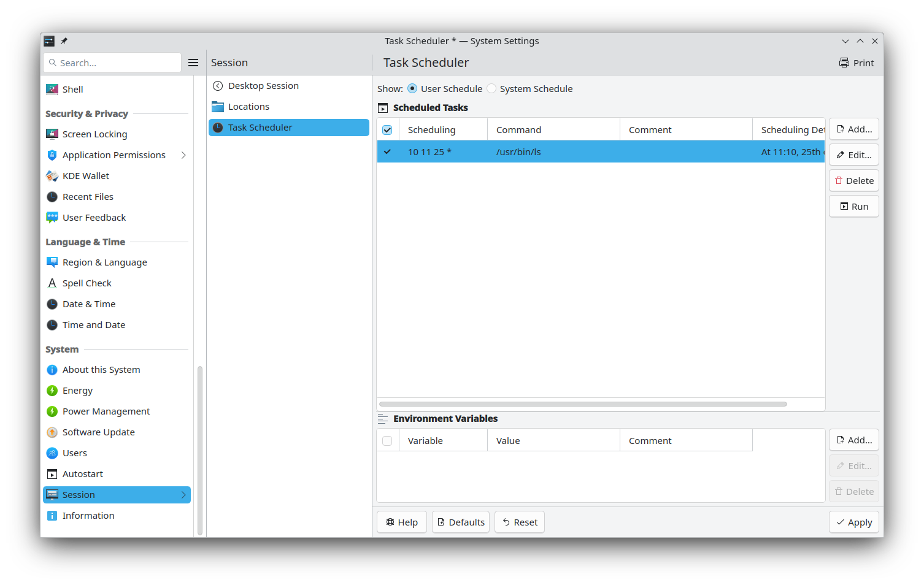Select the System Schedule radio button

click(x=491, y=89)
